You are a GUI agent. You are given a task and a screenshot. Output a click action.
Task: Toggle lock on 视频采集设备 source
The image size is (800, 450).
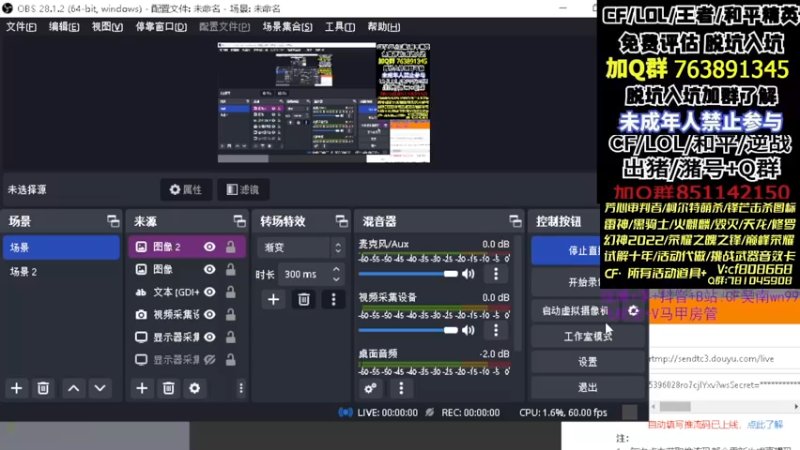click(x=231, y=314)
